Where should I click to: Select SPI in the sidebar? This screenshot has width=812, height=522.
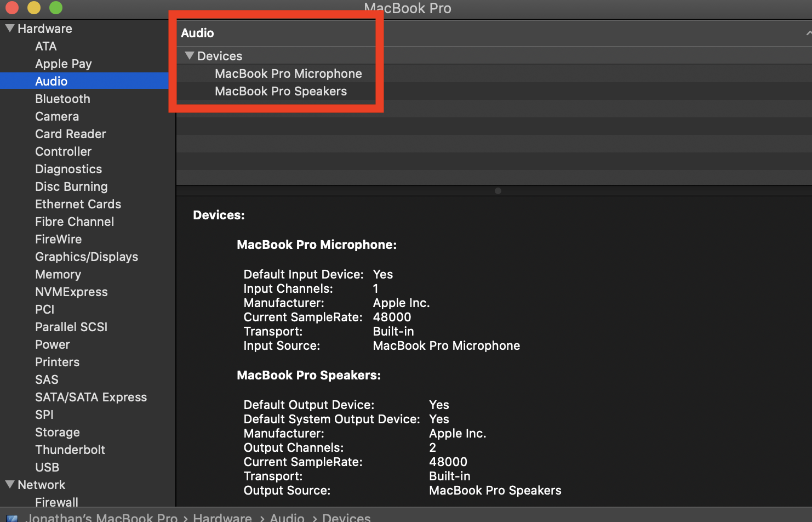tap(44, 415)
